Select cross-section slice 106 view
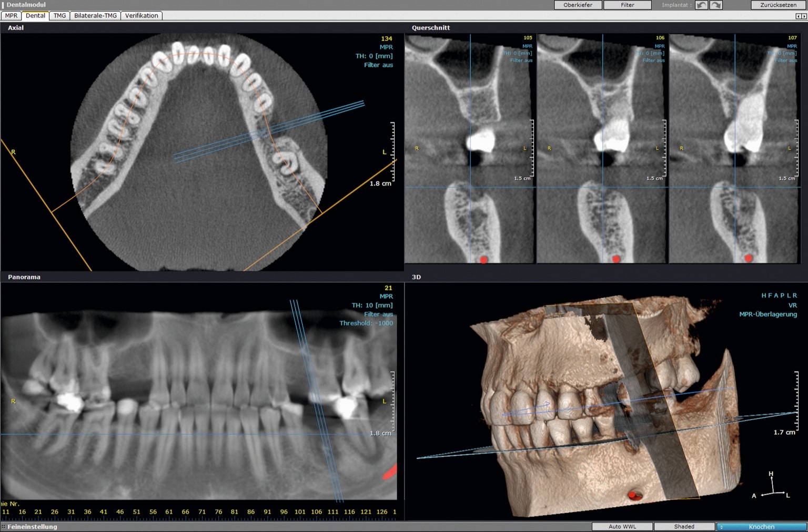This screenshot has width=808, height=532. [601, 148]
